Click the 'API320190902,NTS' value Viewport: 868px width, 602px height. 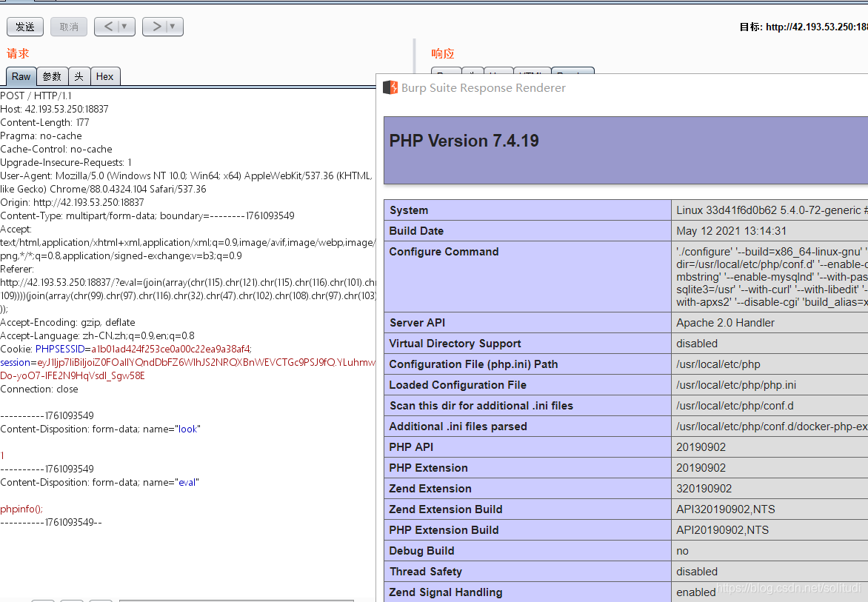coord(725,509)
